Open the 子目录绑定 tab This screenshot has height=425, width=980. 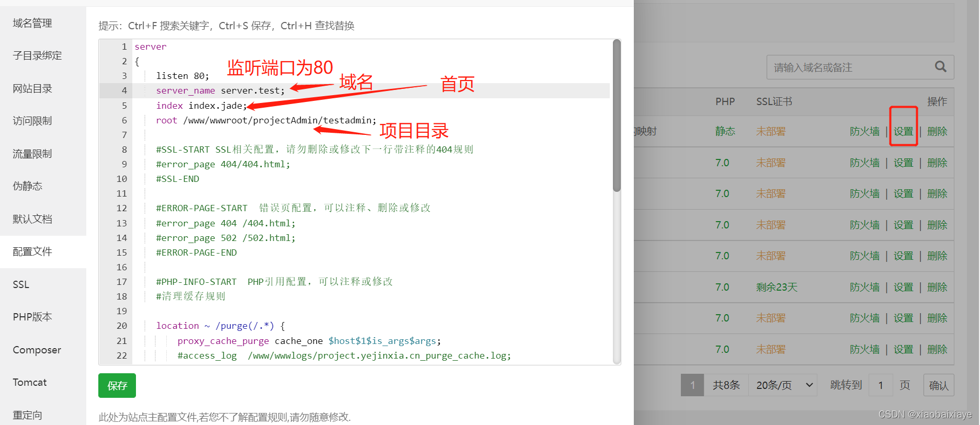point(37,55)
